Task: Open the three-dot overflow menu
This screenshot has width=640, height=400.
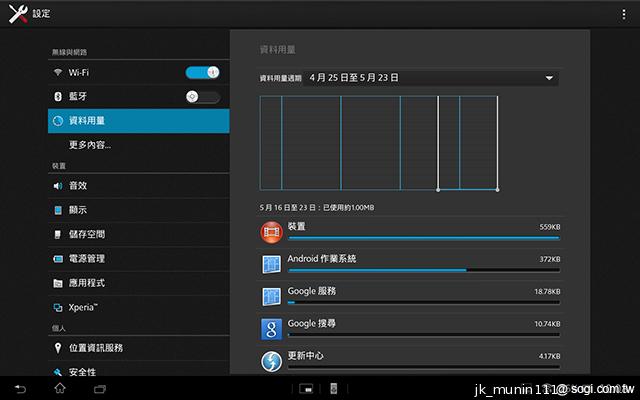Action: [624, 14]
